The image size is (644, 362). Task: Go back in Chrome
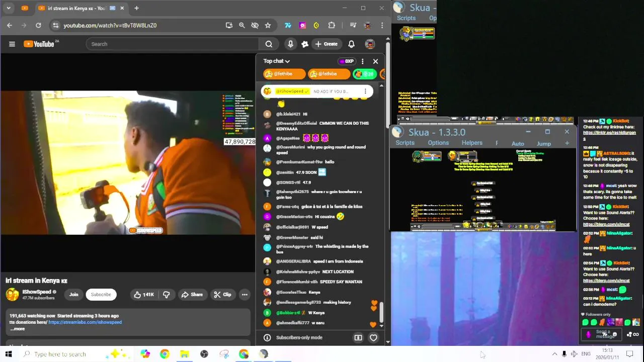click(x=10, y=25)
